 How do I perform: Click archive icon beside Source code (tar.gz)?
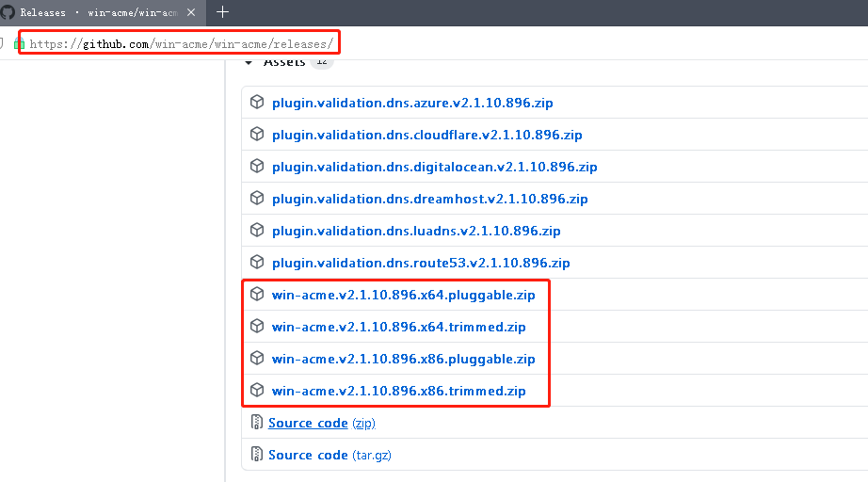click(257, 455)
